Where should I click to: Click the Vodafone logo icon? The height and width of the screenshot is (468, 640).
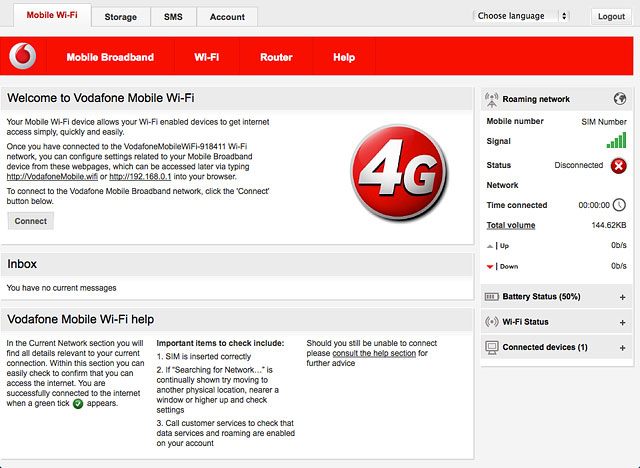23,56
